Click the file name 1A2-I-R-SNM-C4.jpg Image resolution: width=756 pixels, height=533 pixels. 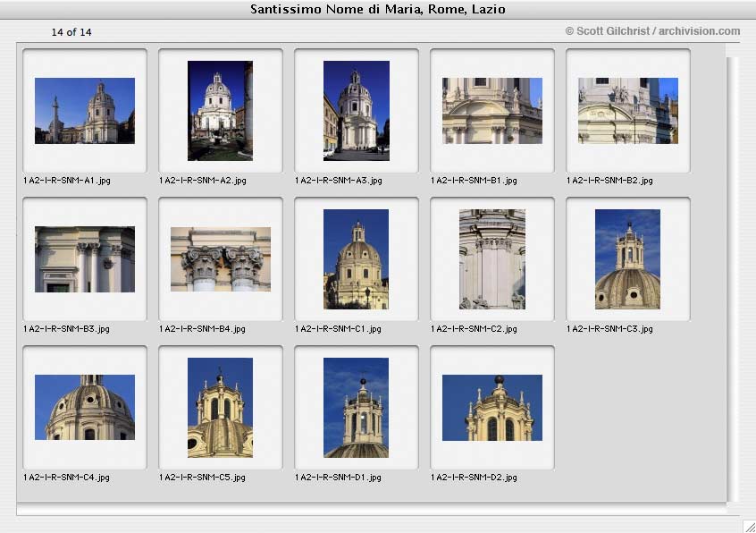pos(66,478)
